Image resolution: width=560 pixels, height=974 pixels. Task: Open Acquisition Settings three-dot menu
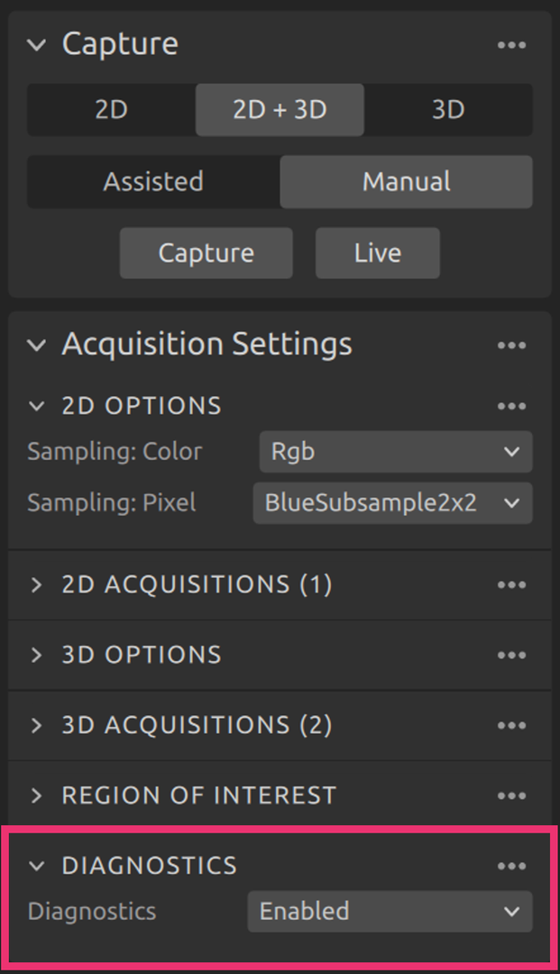511,345
